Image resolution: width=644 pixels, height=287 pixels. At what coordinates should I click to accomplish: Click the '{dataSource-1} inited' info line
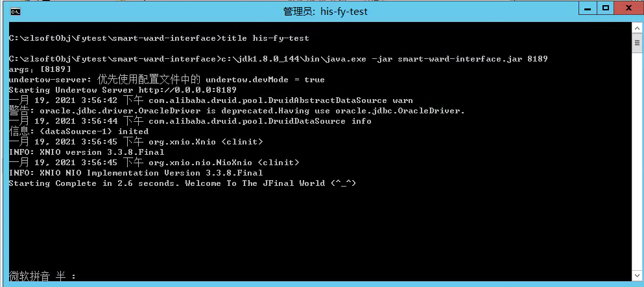point(78,132)
